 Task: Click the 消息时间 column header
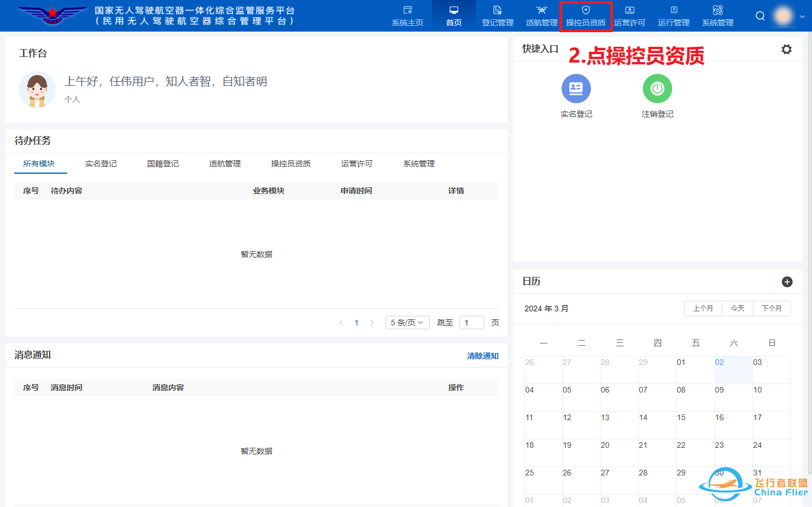click(67, 387)
